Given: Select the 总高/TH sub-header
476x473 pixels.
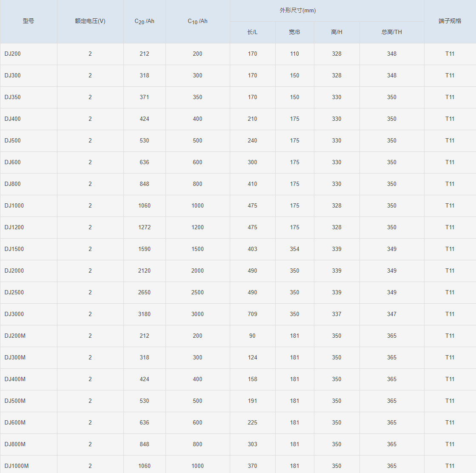Looking at the screenshot, I should [392, 32].
